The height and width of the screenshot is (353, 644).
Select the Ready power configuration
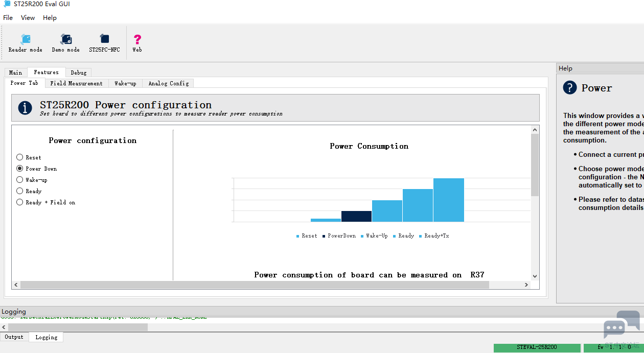20,191
